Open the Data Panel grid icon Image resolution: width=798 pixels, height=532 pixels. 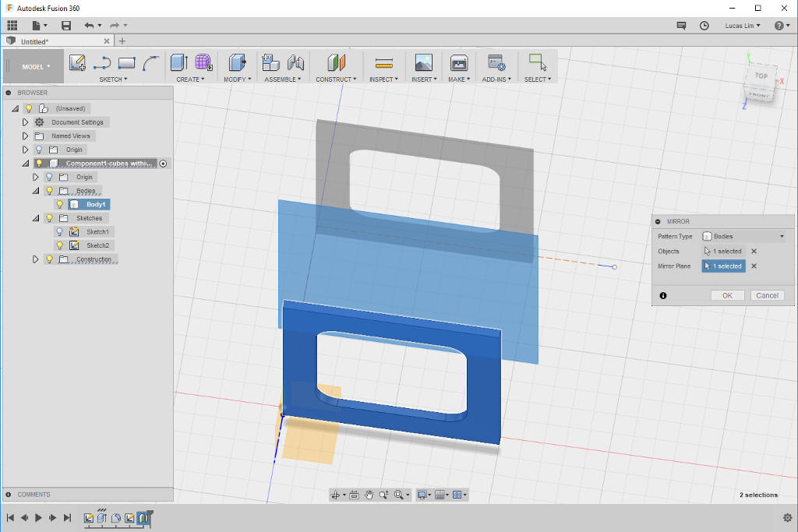[x=12, y=26]
